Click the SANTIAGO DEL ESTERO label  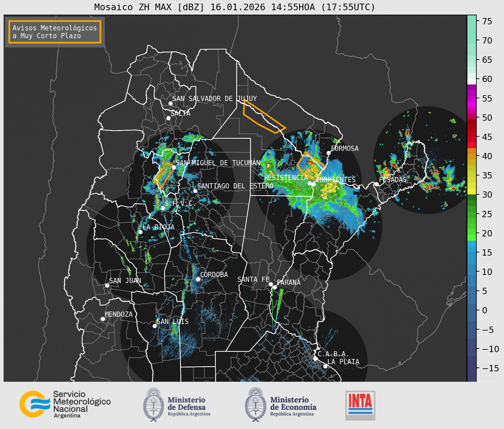pos(235,186)
